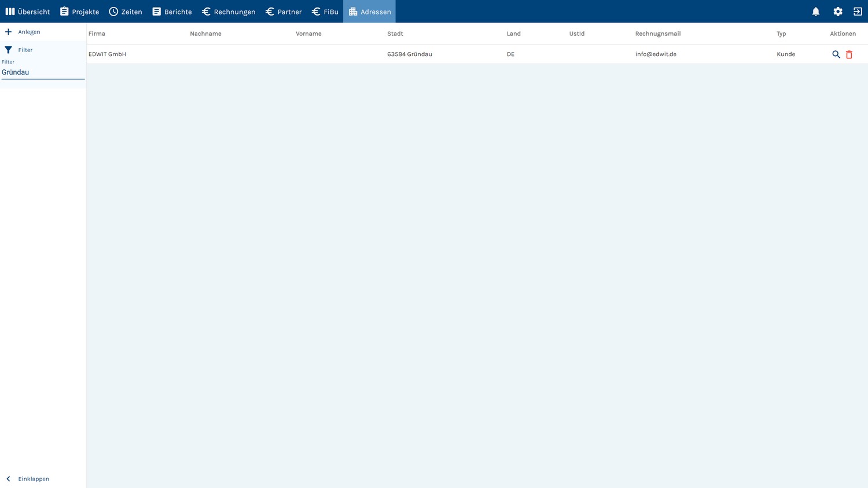Open the Zeiten tab
This screenshot has width=868, height=488.
pos(126,12)
